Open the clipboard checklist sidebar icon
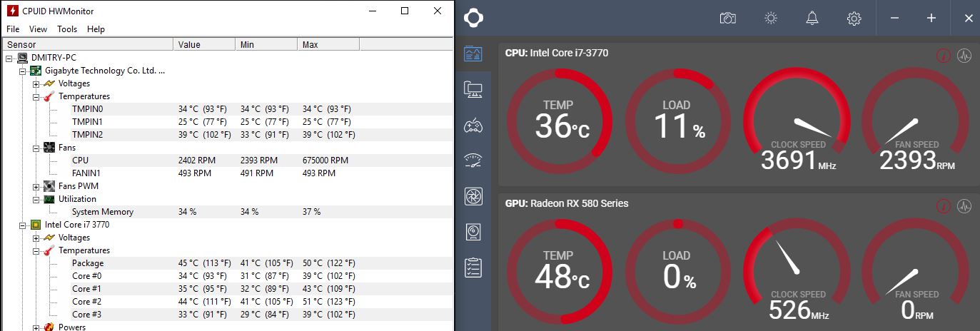Viewport: 980px width, 331px height. click(473, 268)
